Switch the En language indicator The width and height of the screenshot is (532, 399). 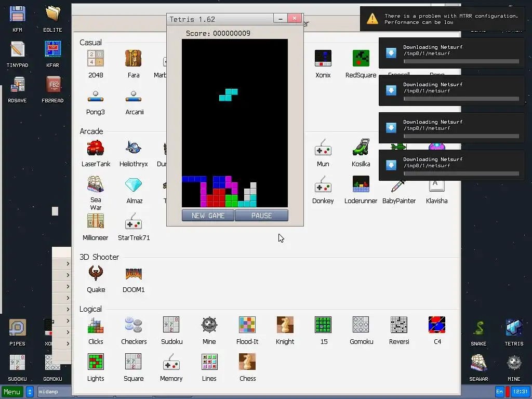[x=499, y=392]
